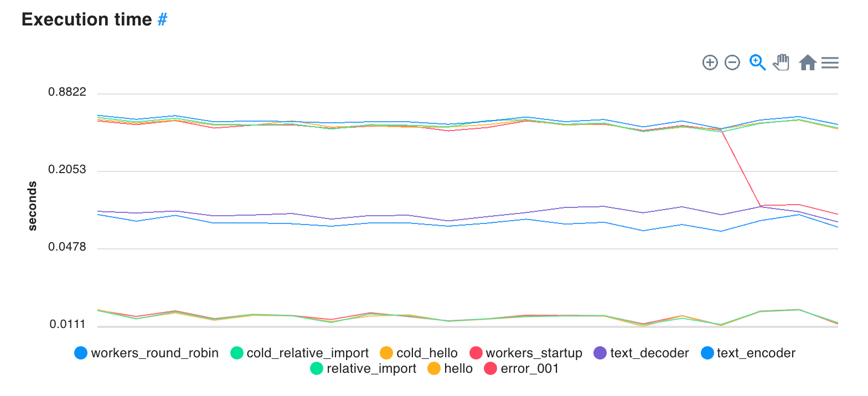Click the Execution time heading
Viewport: 868px width, 396px height.
coord(86,19)
